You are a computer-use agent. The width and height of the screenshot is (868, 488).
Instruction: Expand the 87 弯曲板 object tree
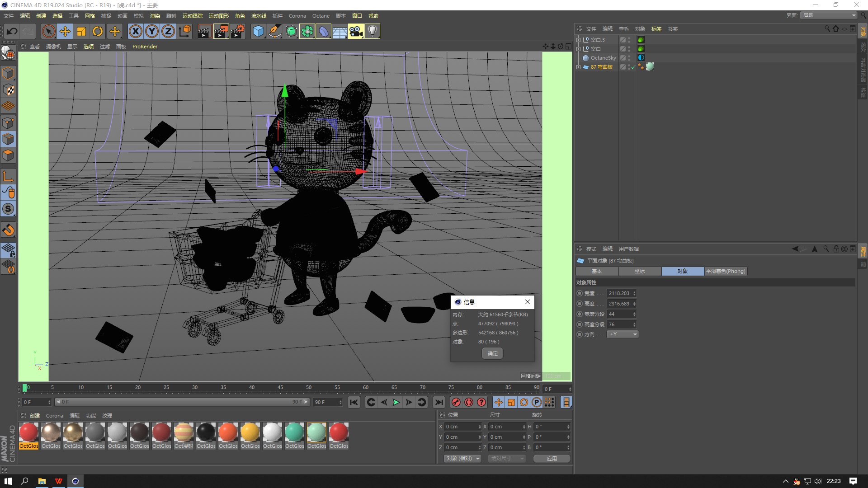click(578, 67)
